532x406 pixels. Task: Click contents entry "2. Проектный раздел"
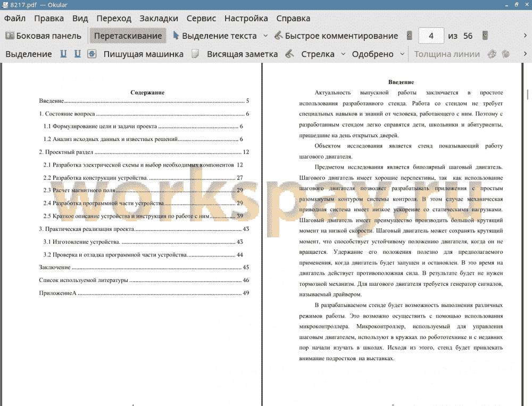tap(144, 152)
